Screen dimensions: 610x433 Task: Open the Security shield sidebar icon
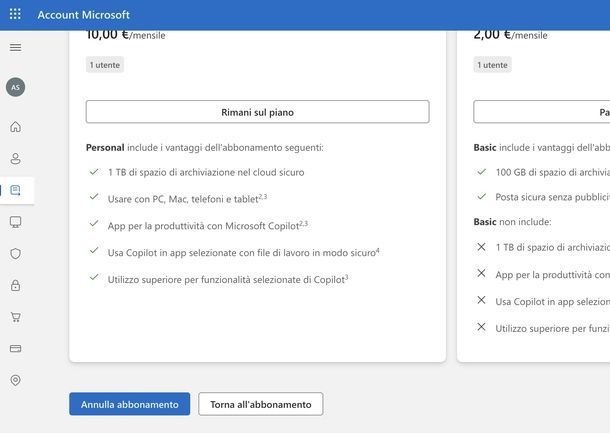tap(16, 254)
